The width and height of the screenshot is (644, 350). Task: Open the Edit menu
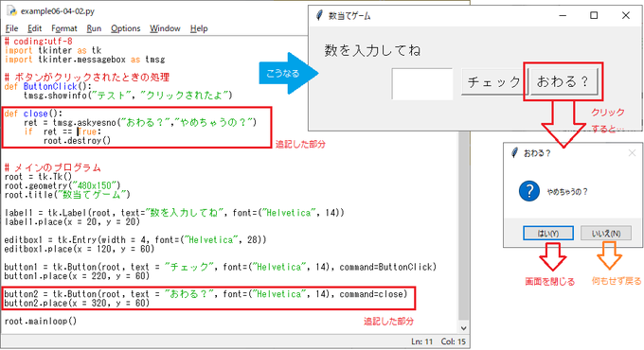tap(34, 28)
